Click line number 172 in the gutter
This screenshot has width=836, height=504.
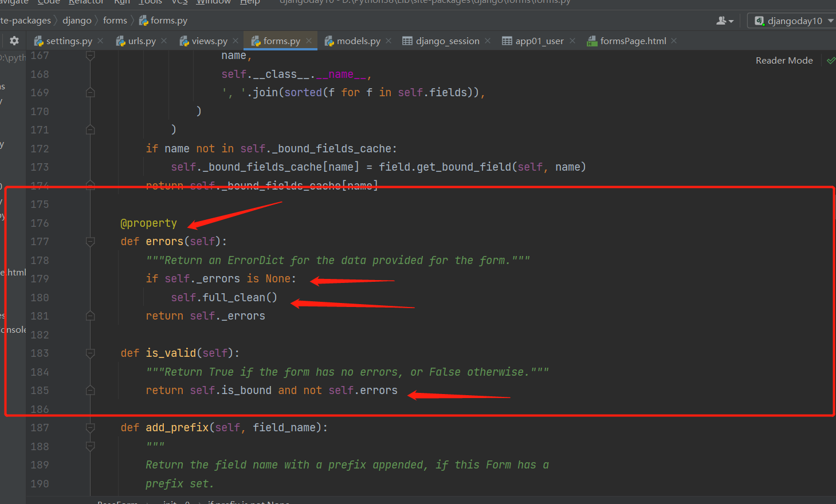40,149
